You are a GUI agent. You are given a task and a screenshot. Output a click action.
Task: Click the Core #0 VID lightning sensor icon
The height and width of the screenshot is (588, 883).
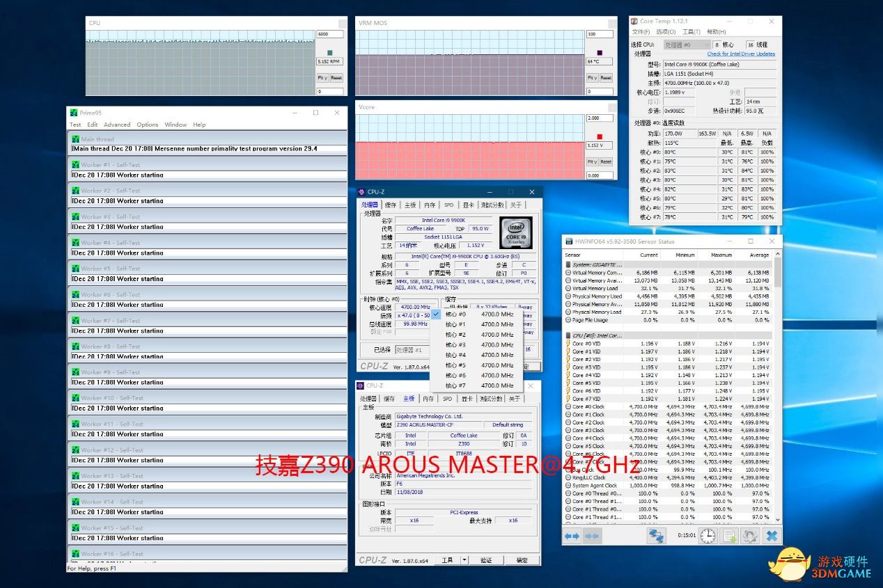pyautogui.click(x=568, y=344)
